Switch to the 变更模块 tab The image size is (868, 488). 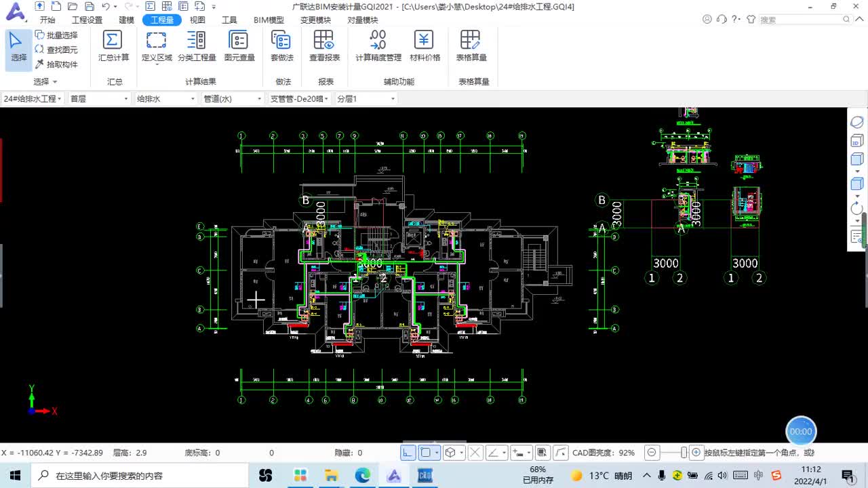click(315, 20)
